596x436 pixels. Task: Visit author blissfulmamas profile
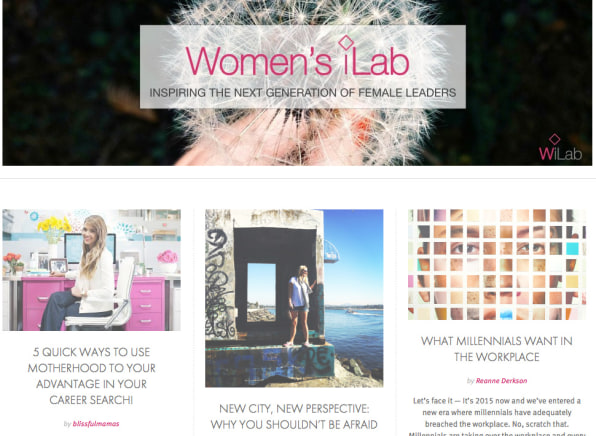[96, 424]
